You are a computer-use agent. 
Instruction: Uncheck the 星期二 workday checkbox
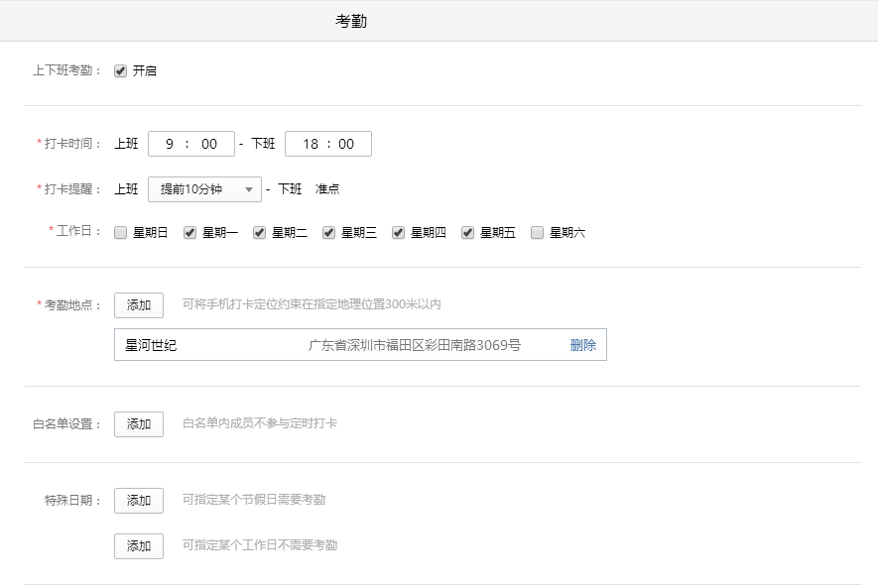[260, 233]
